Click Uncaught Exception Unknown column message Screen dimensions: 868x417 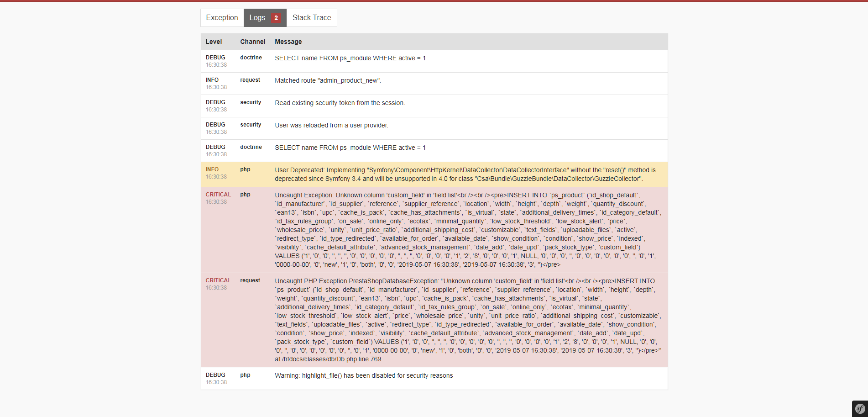(468, 230)
